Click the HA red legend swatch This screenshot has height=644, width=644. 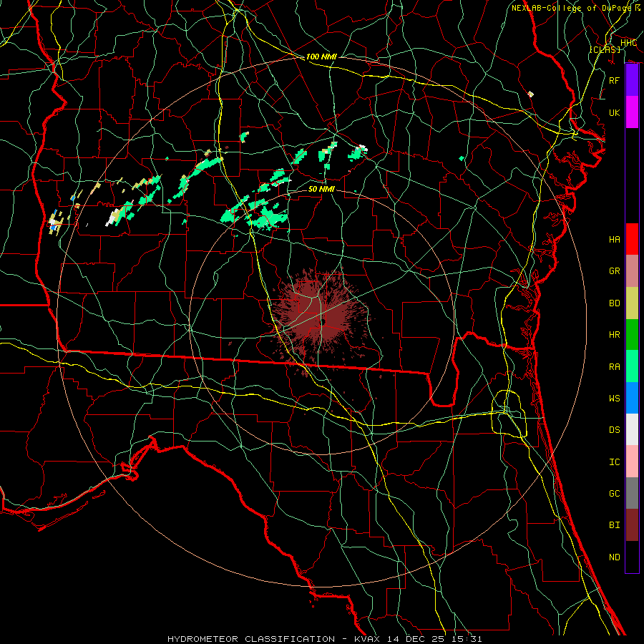tap(632, 239)
